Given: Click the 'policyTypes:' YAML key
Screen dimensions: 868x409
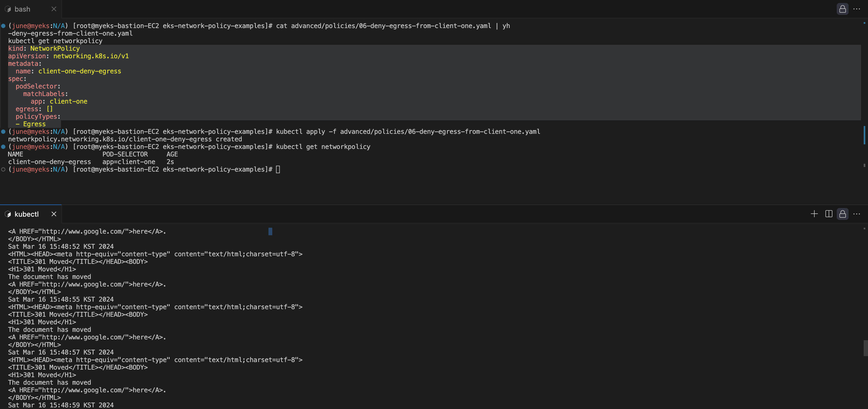Looking at the screenshot, I should coord(38,117).
